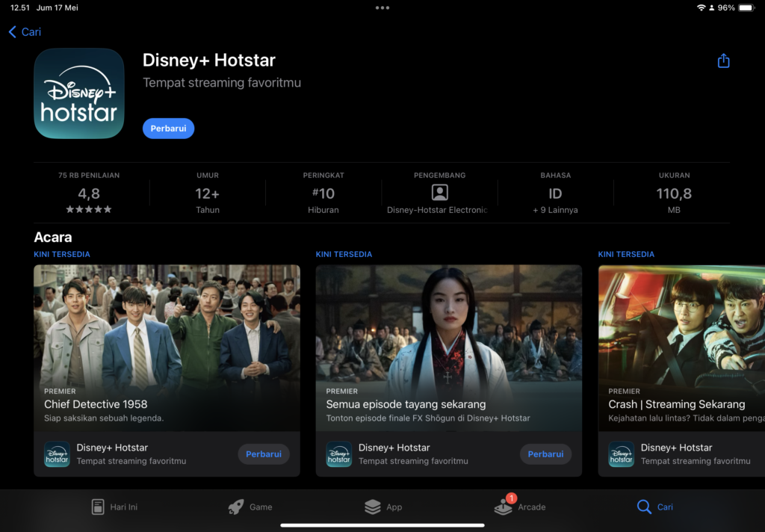Tap small Hotstar icon on Chief Detective card
765x532 pixels.
[x=57, y=454]
